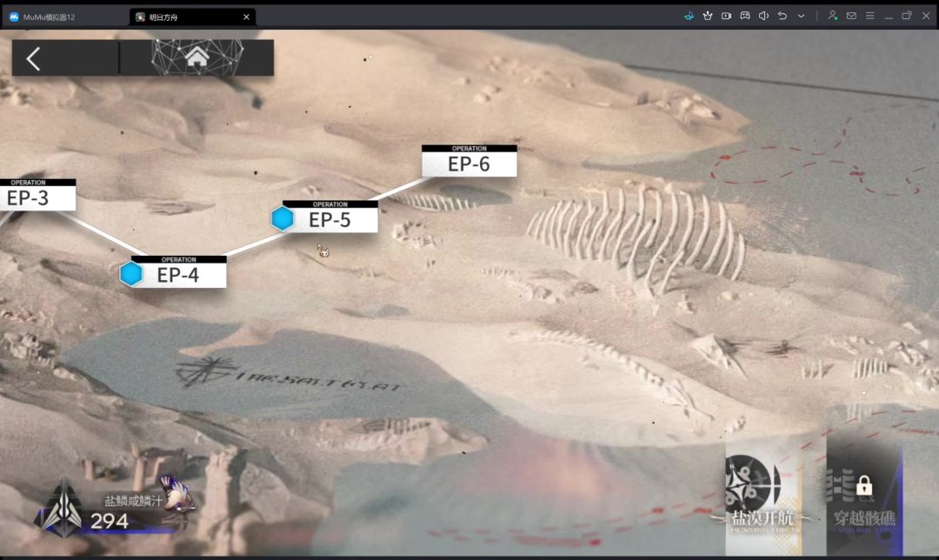The height and width of the screenshot is (560, 939).
Task: Open the emulator hamburger menu
Action: (869, 17)
